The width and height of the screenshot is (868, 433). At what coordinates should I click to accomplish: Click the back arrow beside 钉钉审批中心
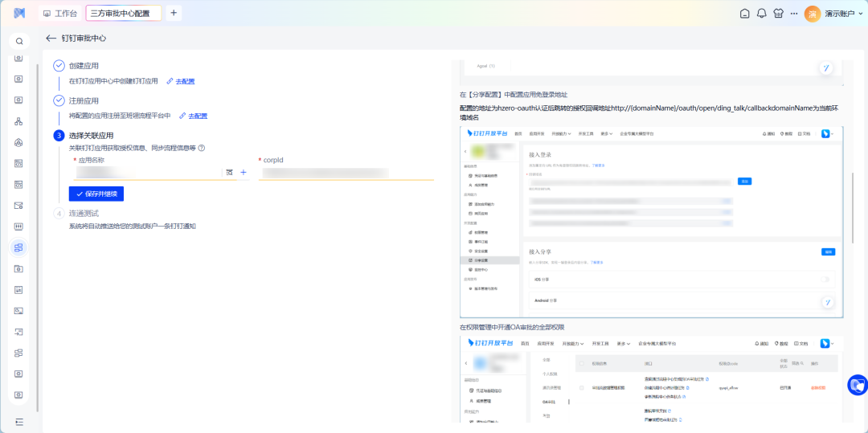click(51, 38)
